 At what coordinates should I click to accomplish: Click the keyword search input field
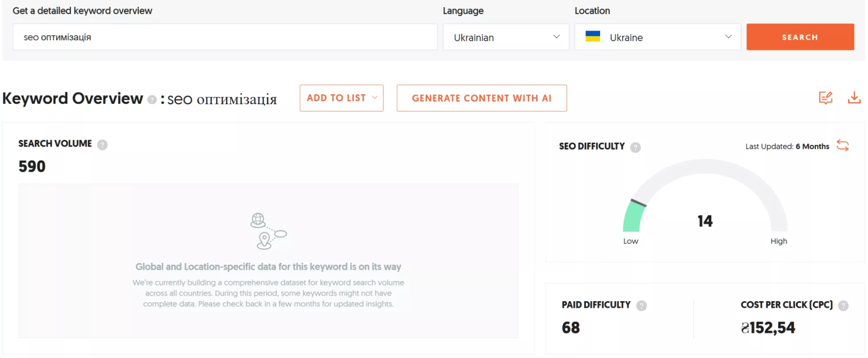click(x=224, y=37)
